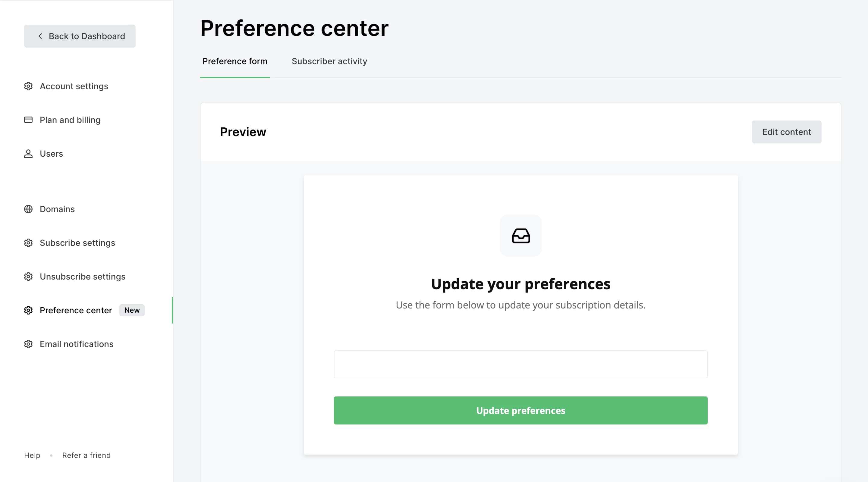This screenshot has width=868, height=482.
Task: Click the Subscribe settings gear icon
Action: pyautogui.click(x=28, y=243)
